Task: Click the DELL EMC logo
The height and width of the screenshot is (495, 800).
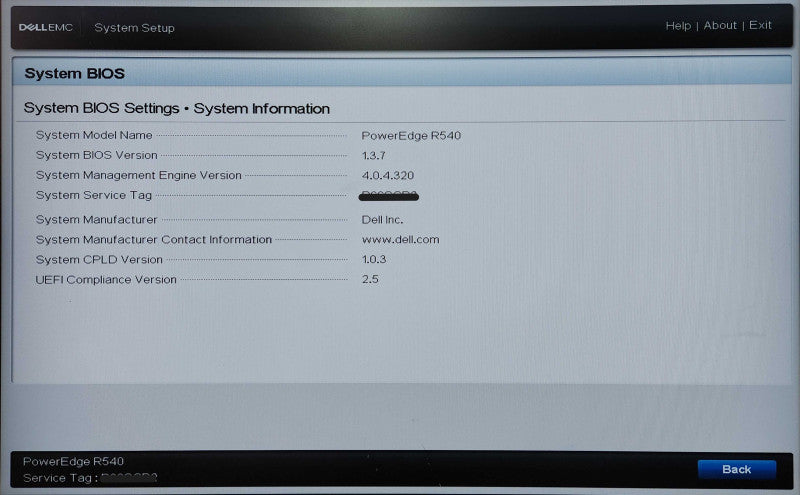Action: pyautogui.click(x=45, y=27)
